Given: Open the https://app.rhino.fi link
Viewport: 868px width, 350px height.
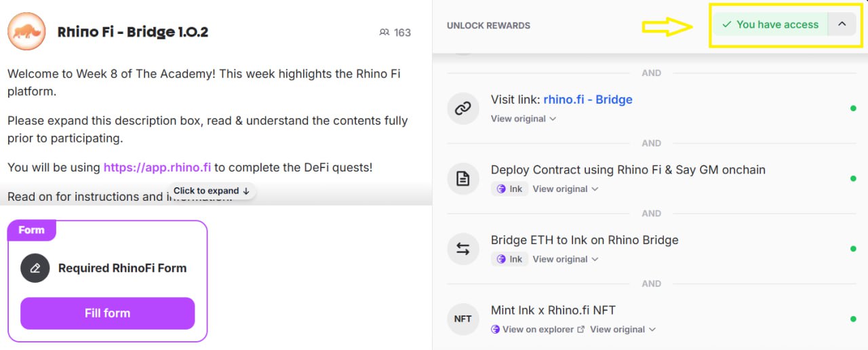Looking at the screenshot, I should coord(157,167).
